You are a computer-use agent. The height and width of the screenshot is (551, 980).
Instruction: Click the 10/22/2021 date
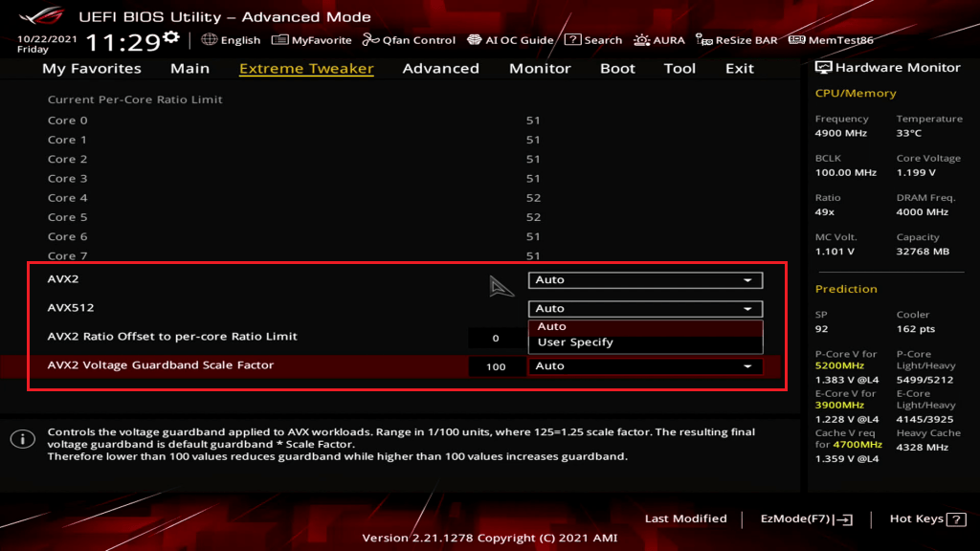[x=47, y=38]
